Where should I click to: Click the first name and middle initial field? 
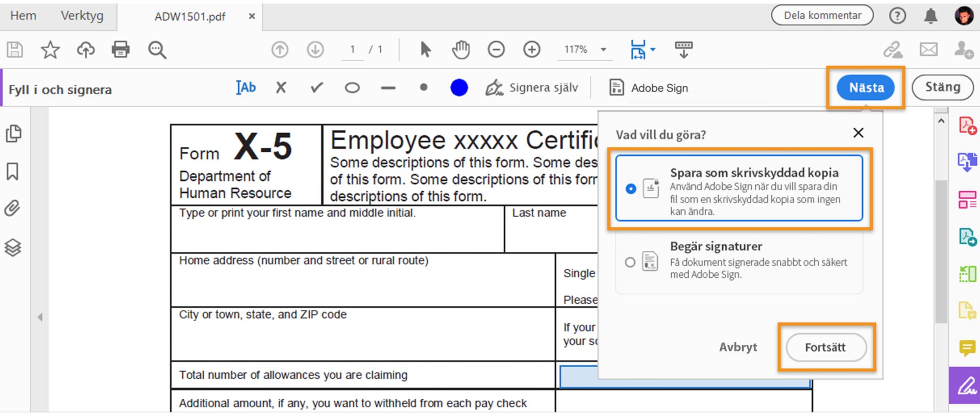[x=337, y=229]
